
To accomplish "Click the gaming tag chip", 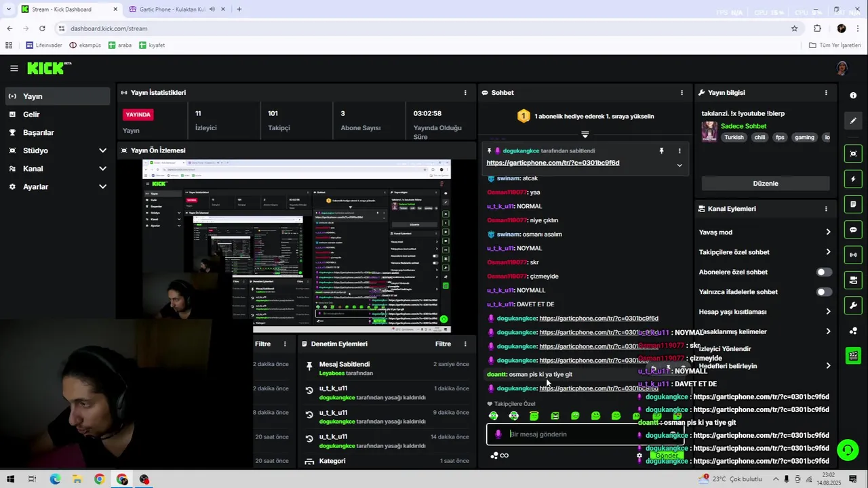I will click(x=804, y=138).
